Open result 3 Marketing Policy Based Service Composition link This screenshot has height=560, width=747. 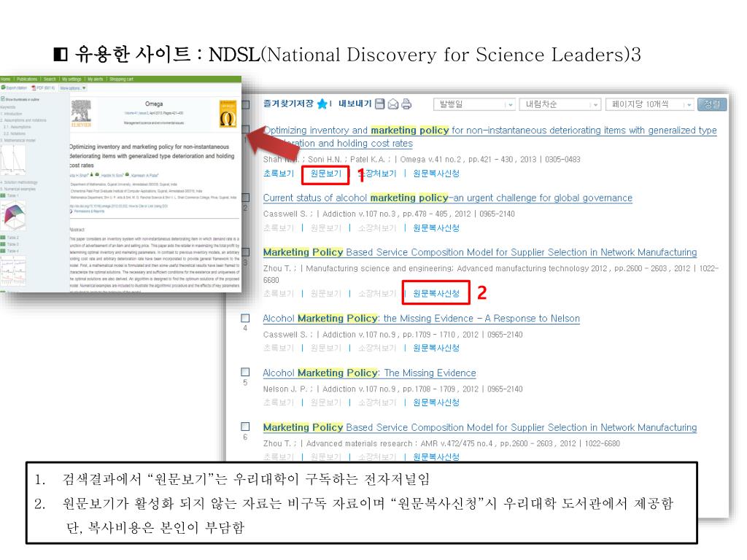click(x=480, y=252)
